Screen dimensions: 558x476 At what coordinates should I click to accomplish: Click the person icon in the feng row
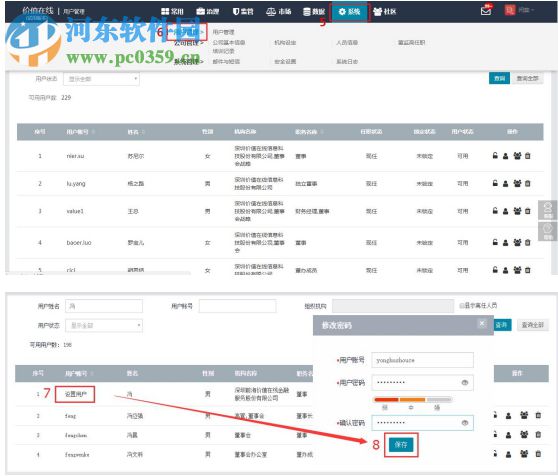pos(509,415)
